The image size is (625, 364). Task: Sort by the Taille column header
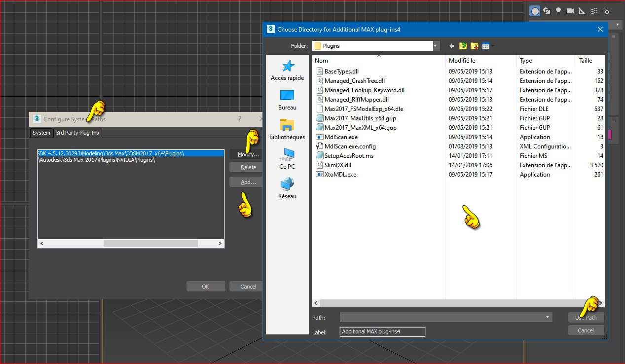(590, 61)
